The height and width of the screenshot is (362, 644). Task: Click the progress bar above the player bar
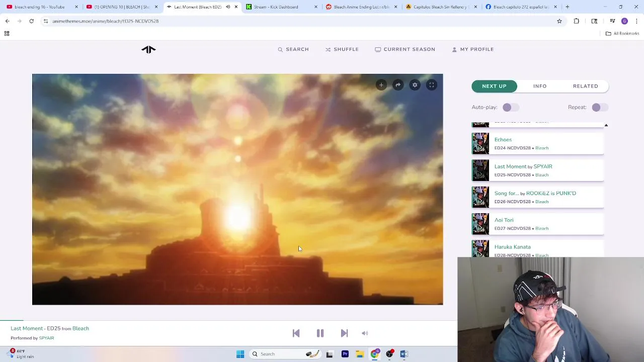(228, 320)
